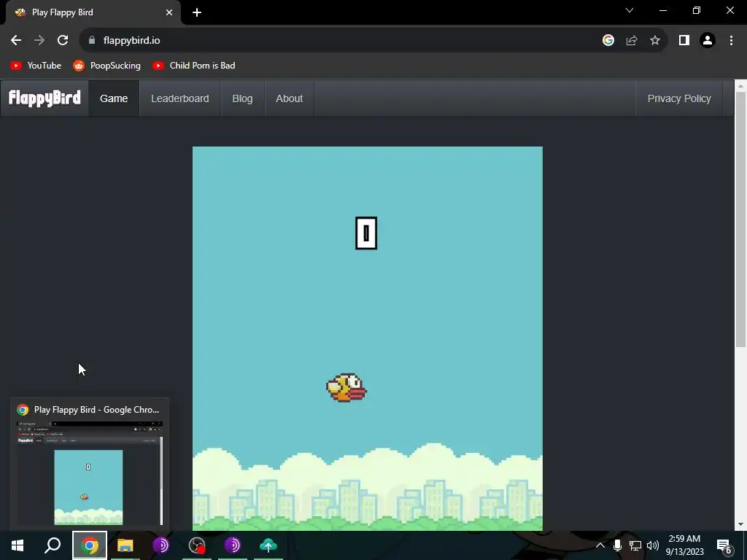Open the tab search dropdown arrow
This screenshot has width=747, height=560.
point(630,10)
